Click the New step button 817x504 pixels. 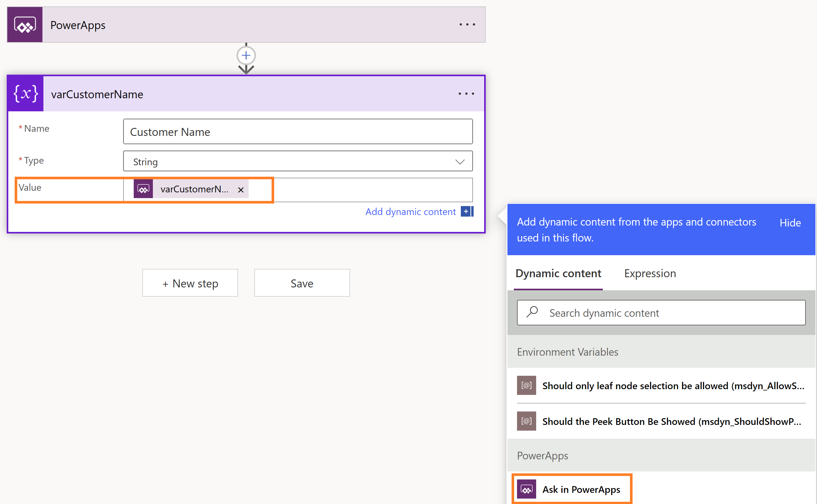[190, 283]
